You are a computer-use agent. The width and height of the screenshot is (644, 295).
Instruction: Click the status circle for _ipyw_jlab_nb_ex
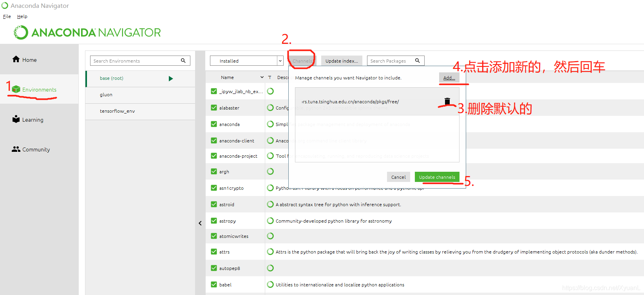pyautogui.click(x=270, y=91)
